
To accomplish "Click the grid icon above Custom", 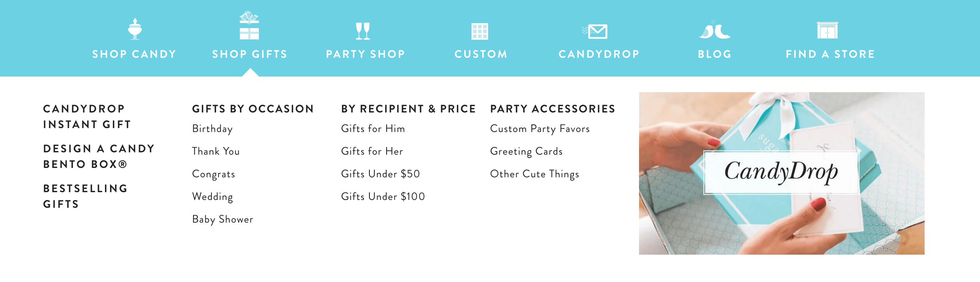I will [x=480, y=31].
